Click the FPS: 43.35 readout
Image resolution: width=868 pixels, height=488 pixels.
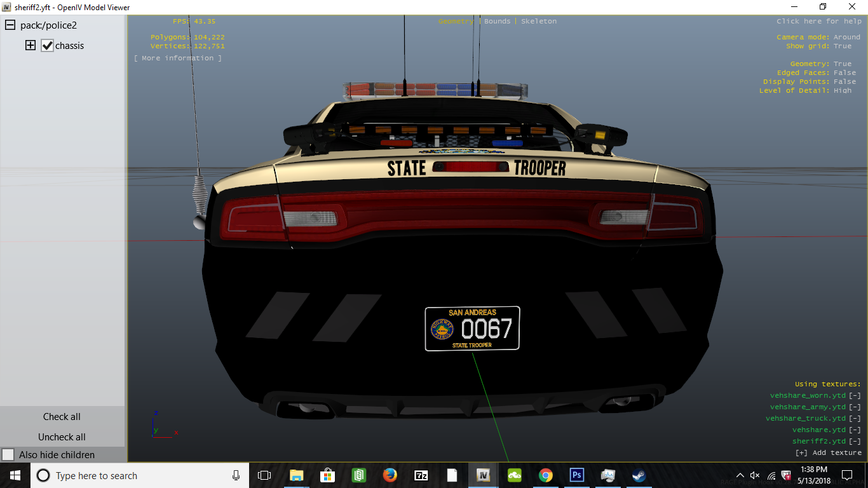point(194,22)
